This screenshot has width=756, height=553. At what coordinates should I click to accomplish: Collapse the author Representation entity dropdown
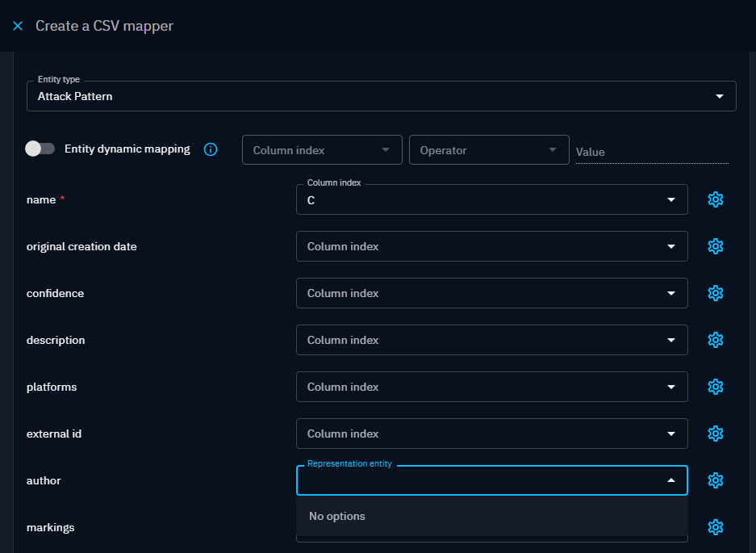coord(670,480)
